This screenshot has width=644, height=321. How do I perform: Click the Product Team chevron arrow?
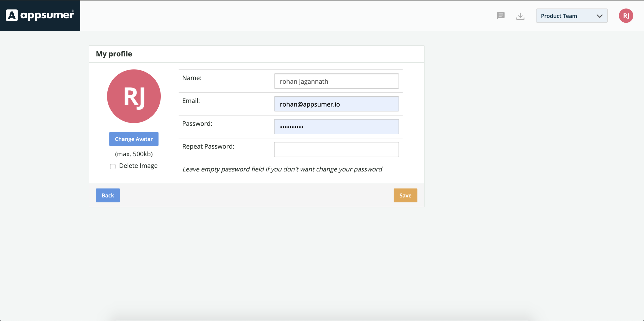pyautogui.click(x=599, y=16)
